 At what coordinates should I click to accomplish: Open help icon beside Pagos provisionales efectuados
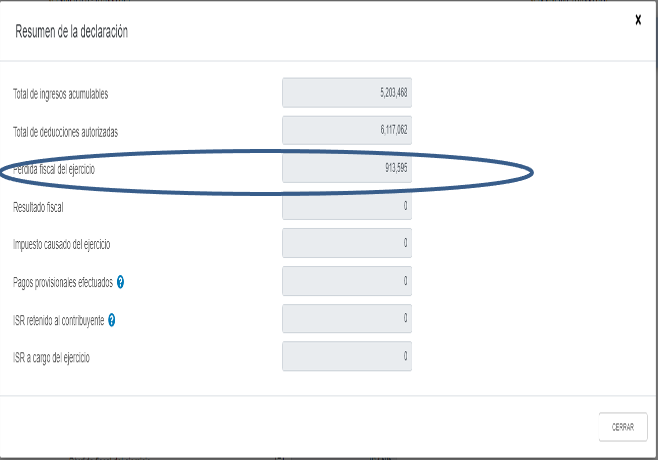[x=120, y=282]
